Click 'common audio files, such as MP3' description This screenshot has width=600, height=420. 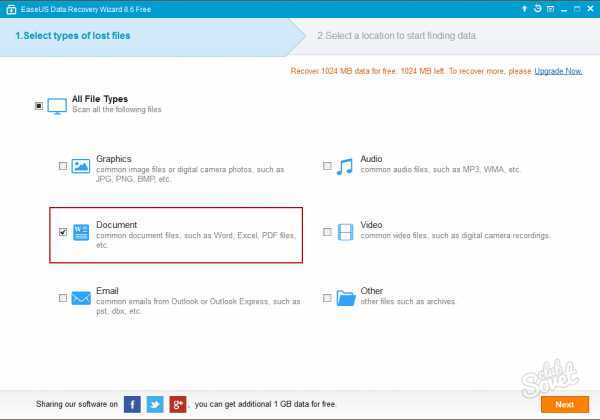point(440,169)
